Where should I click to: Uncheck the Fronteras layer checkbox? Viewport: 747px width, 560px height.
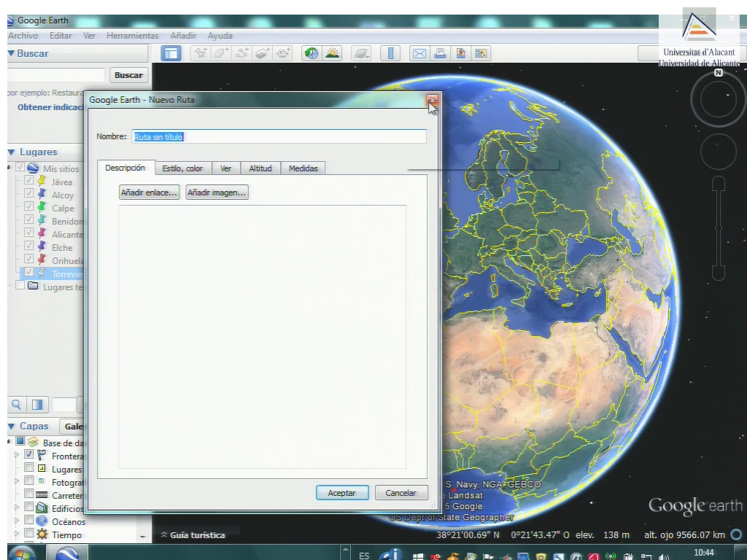pos(28,454)
